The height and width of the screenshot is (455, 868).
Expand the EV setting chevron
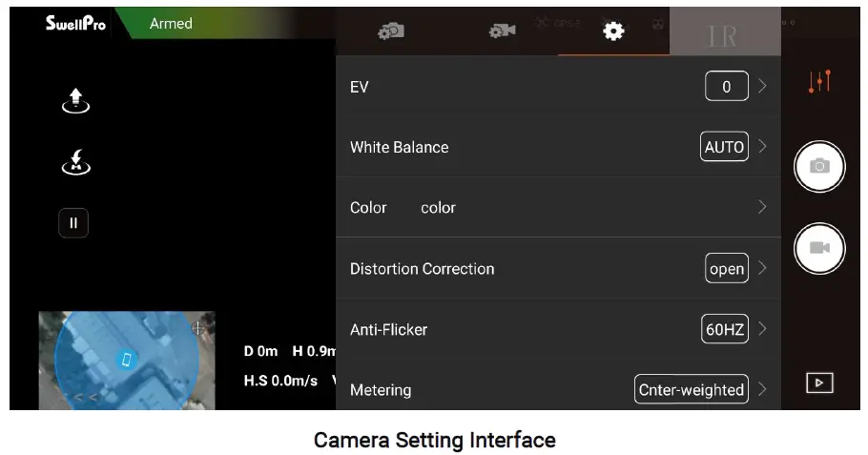762,87
